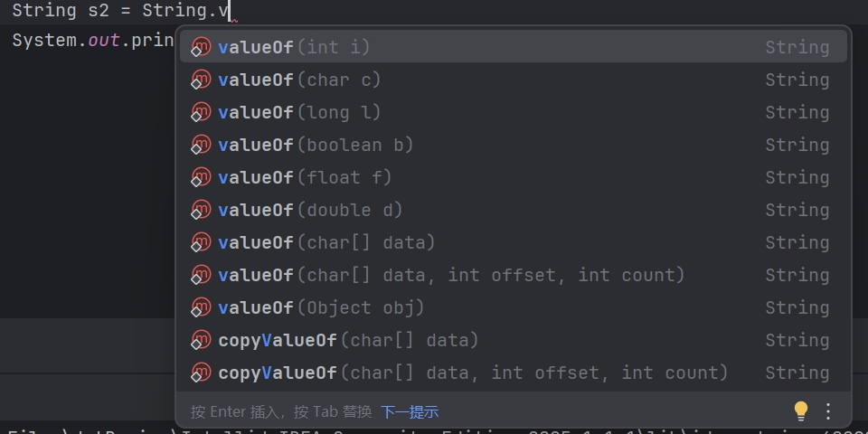Viewport: 868px width, 434px height.
Task: Pick valueOf(Object obj) suggestion
Action: click(x=514, y=307)
